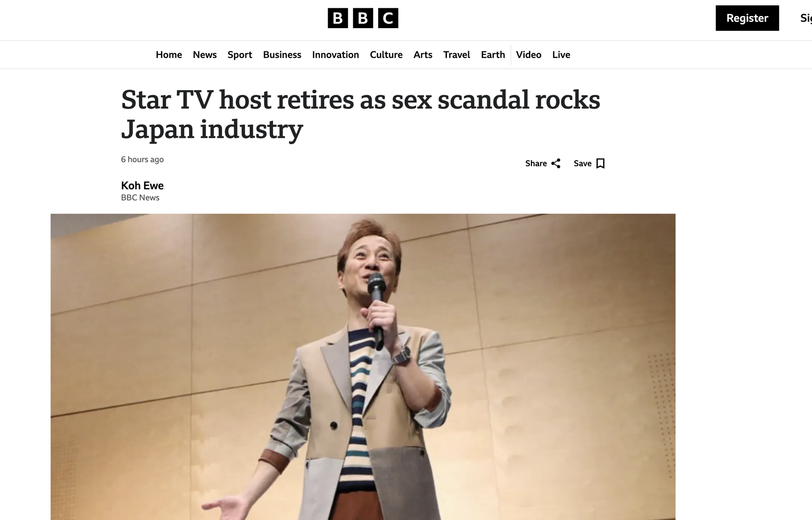Open the Earth section
The height and width of the screenshot is (520, 812).
point(493,55)
